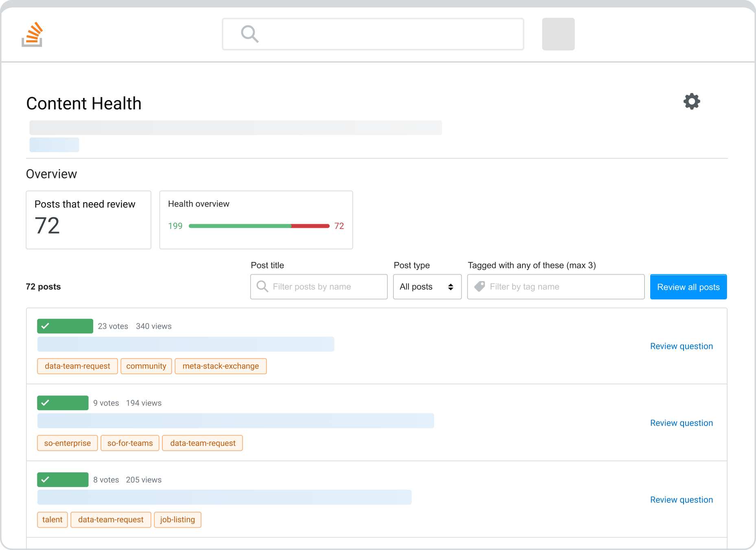Viewport: 756px width, 550px height.
Task: Click the search icon in Post title filter
Action: click(262, 286)
